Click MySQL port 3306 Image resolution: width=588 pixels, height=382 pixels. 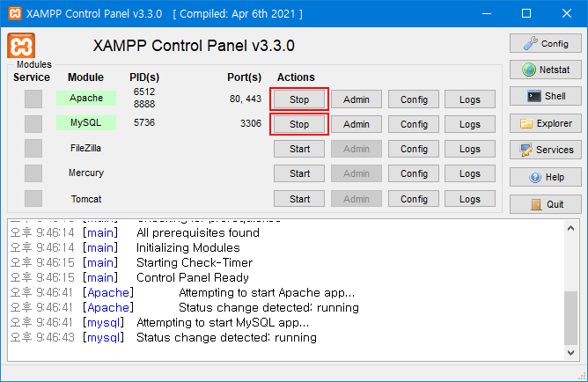(x=251, y=123)
